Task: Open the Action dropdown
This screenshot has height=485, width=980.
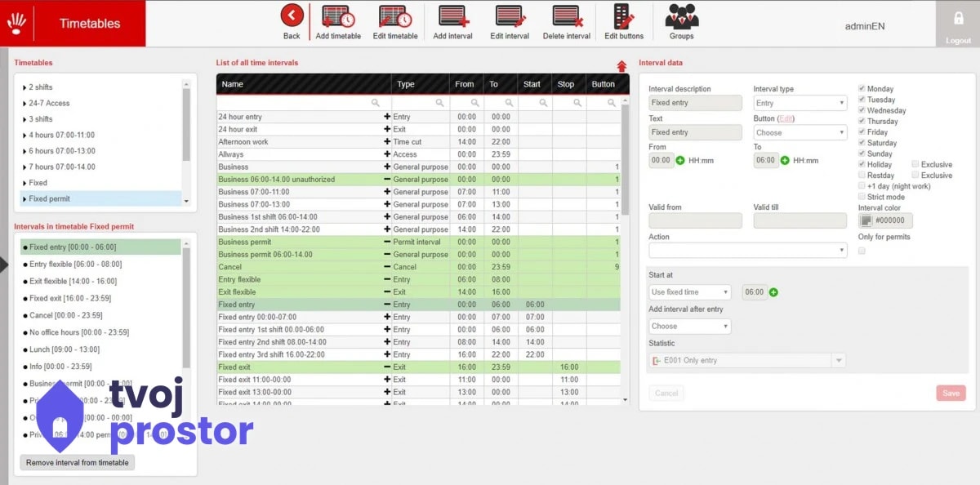Action: pyautogui.click(x=747, y=251)
